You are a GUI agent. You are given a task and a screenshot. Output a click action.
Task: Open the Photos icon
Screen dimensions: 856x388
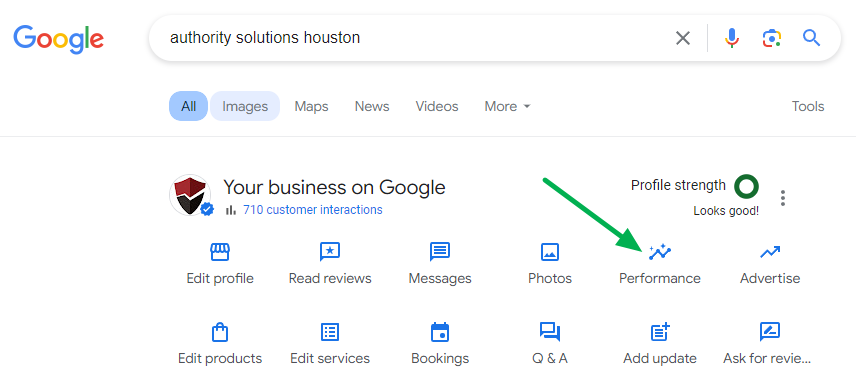click(550, 252)
